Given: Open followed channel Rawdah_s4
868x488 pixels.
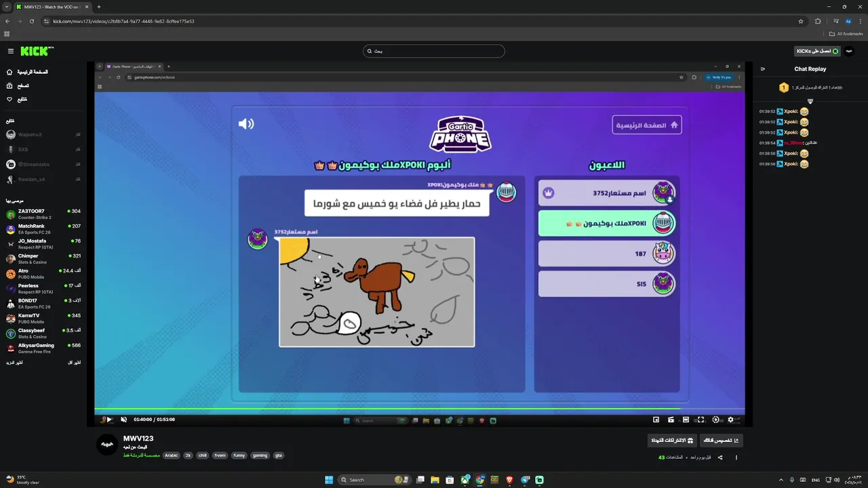Looking at the screenshot, I should [x=43, y=179].
